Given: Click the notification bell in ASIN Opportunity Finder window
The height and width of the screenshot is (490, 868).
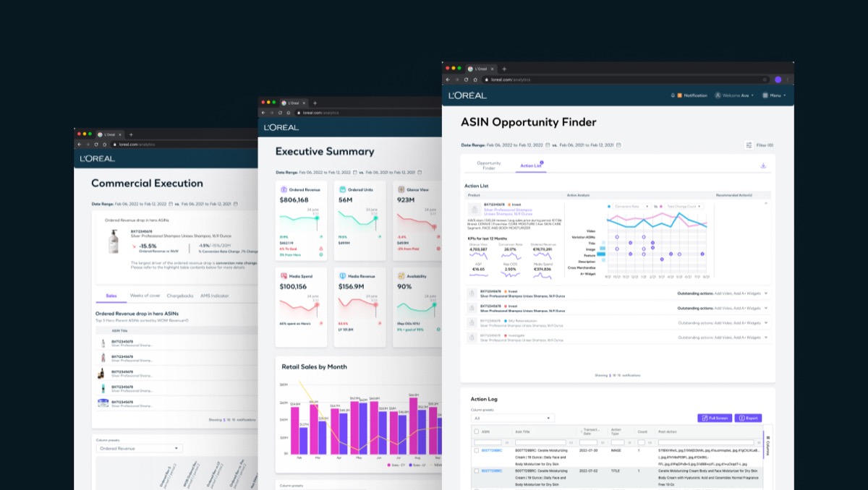Looking at the screenshot, I should click(x=673, y=95).
